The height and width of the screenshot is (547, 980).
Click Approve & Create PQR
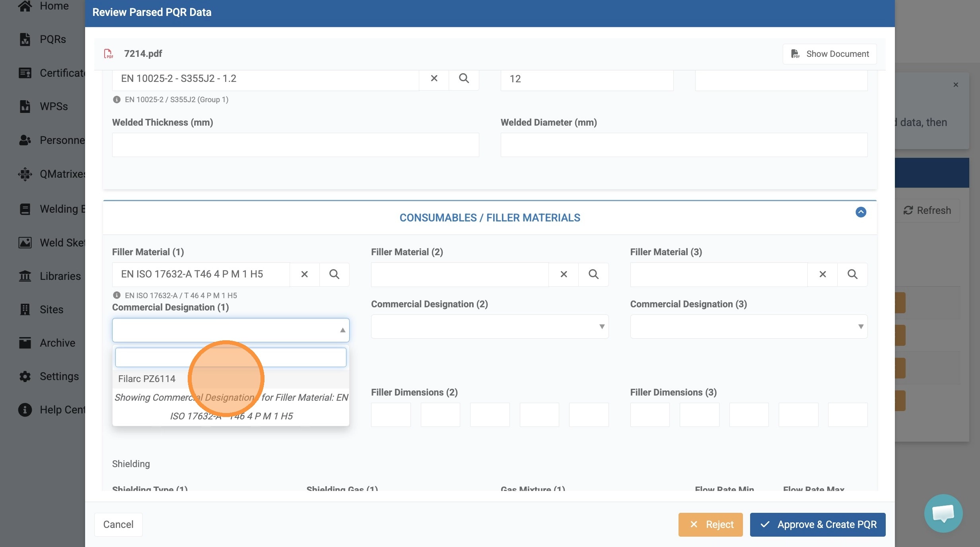(x=818, y=524)
